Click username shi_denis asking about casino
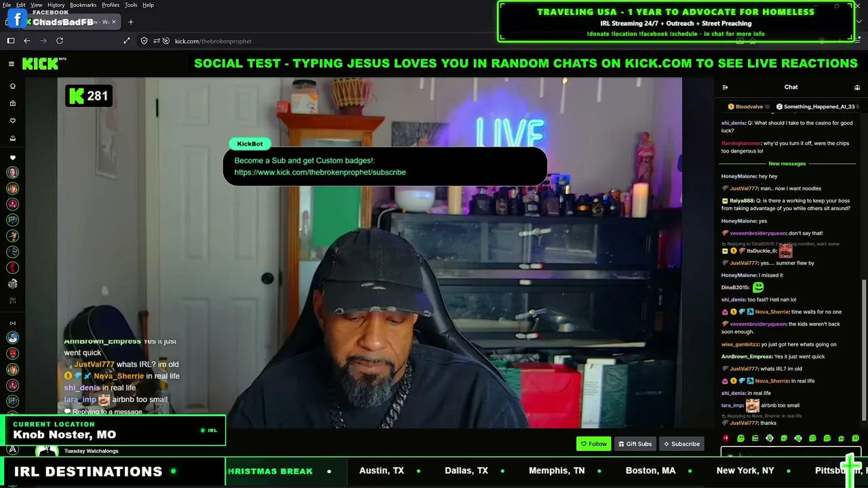 [733, 123]
